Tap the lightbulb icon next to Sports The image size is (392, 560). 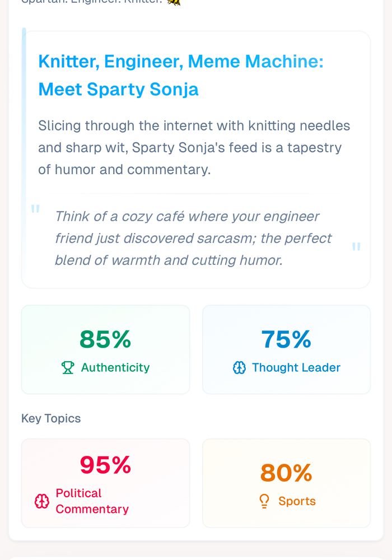(265, 501)
